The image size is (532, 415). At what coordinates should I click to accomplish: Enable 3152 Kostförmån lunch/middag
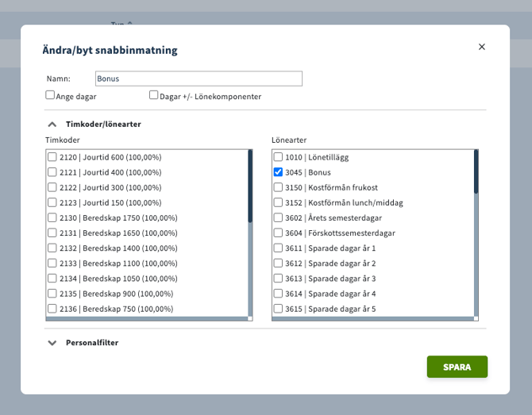[x=278, y=202]
